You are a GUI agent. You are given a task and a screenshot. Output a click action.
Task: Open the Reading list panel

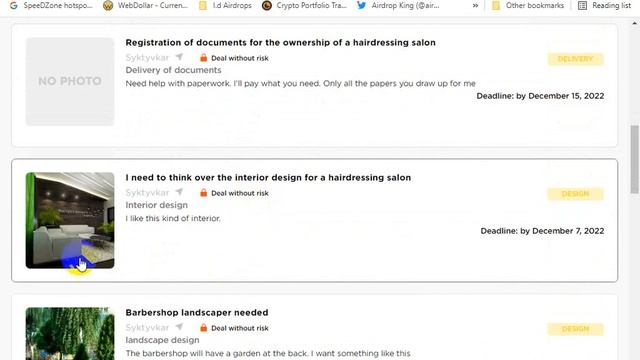[x=604, y=6]
